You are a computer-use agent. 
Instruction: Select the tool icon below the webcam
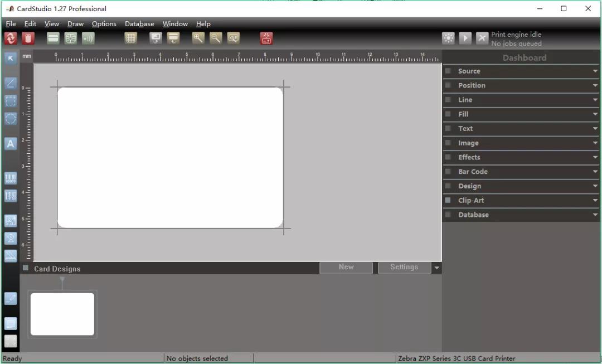[x=11, y=256]
